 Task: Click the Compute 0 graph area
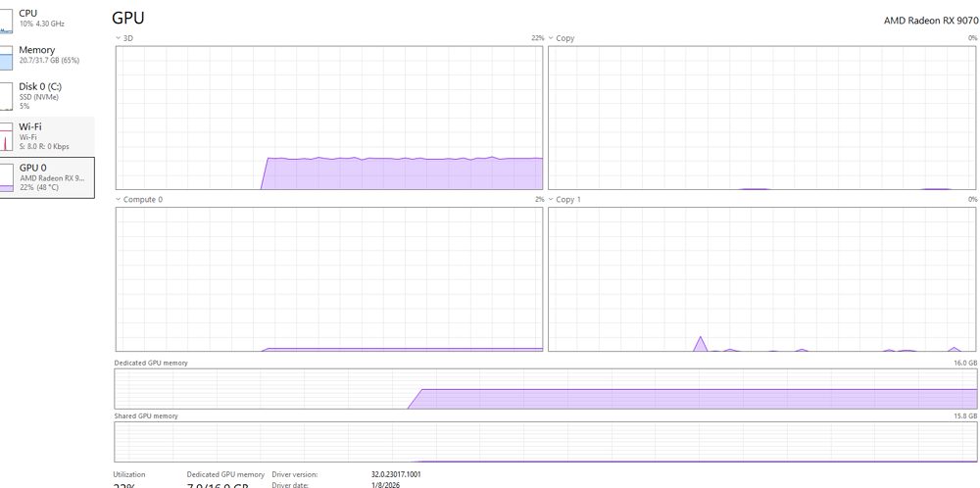[328, 279]
